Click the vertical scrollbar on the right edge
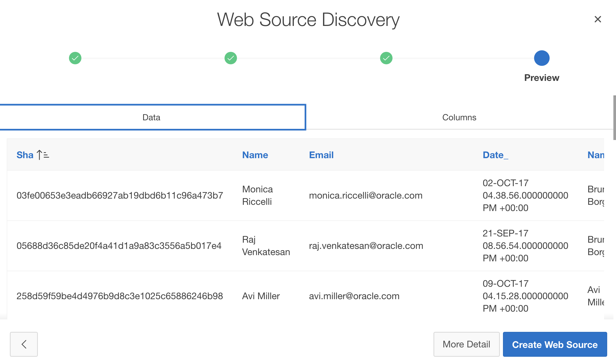This screenshot has height=364, width=616. [x=614, y=118]
